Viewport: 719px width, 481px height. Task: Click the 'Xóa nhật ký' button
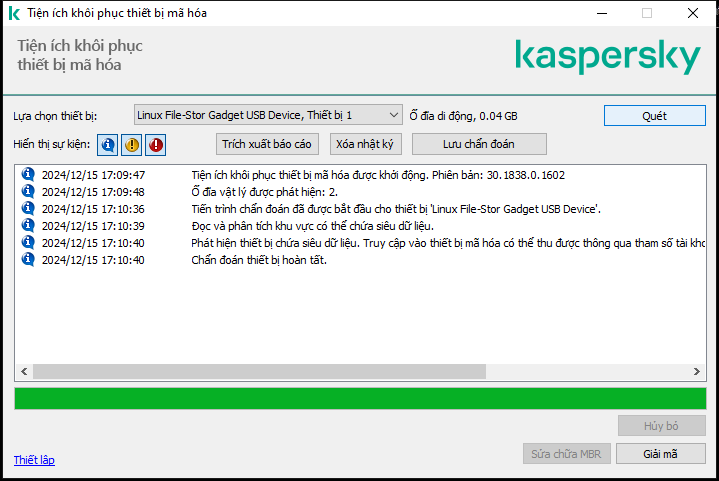[365, 144]
